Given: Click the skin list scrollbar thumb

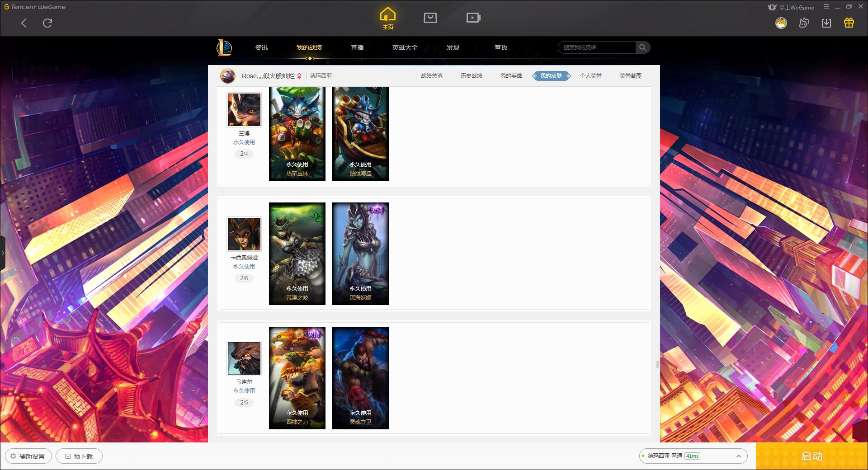Looking at the screenshot, I should [657, 365].
